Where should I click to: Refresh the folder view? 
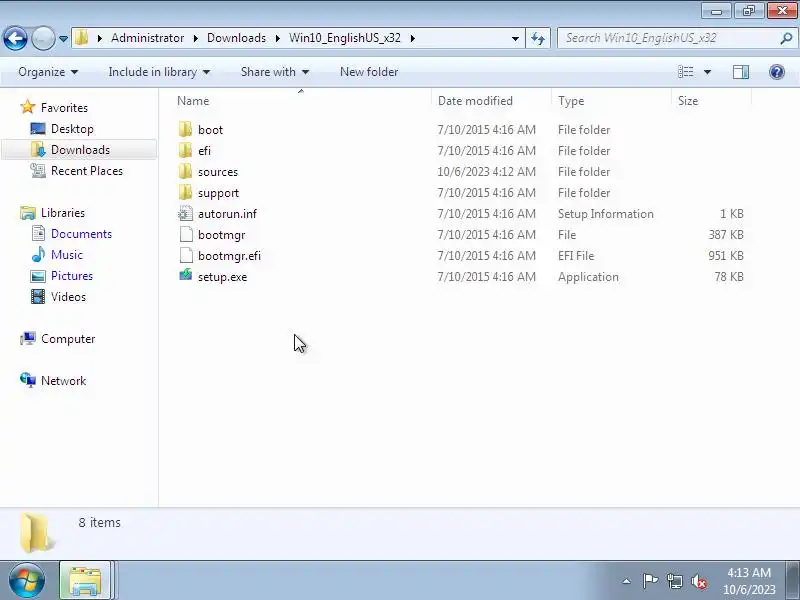[x=538, y=38]
